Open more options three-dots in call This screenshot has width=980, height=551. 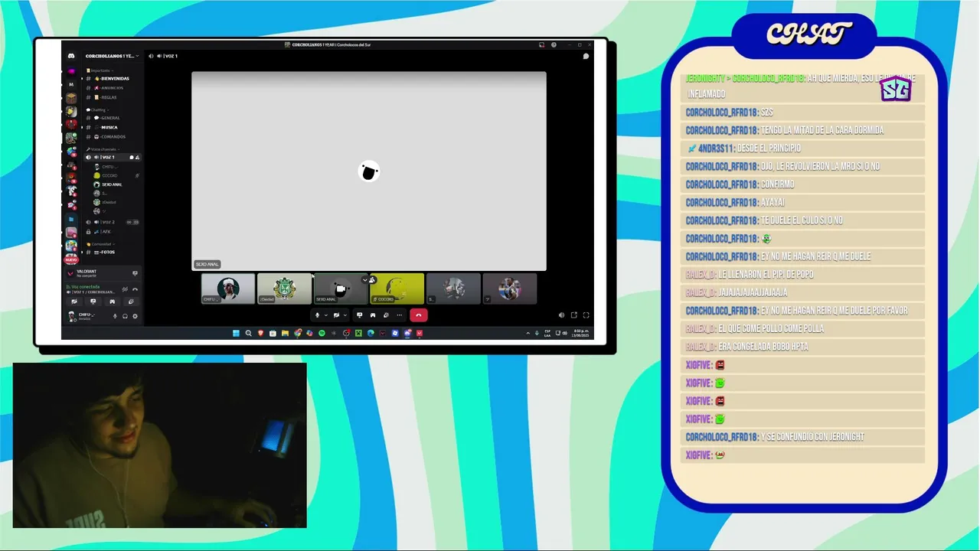point(399,315)
